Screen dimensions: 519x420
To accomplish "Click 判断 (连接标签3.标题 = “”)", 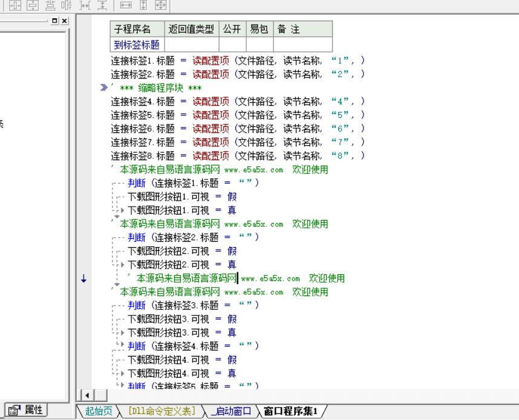I will [x=194, y=305].
